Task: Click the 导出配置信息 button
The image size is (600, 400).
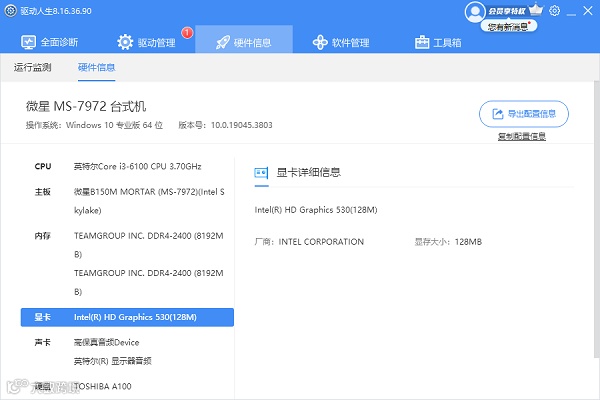Action: click(x=524, y=114)
